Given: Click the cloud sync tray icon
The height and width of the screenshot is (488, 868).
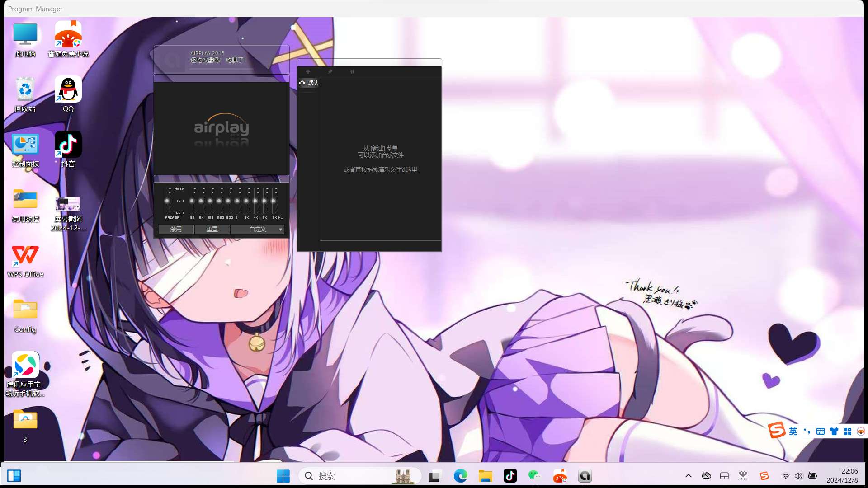Looking at the screenshot, I should [x=707, y=476].
